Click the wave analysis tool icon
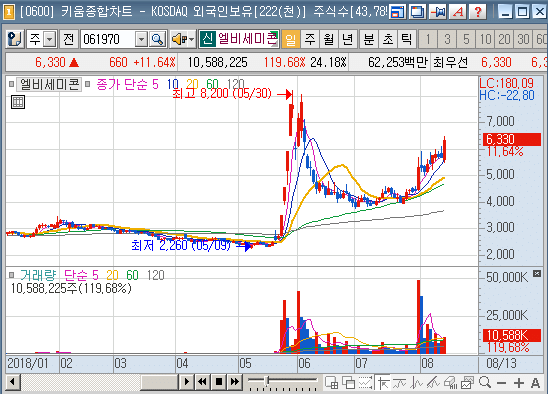The image size is (548, 394). tap(416, 382)
